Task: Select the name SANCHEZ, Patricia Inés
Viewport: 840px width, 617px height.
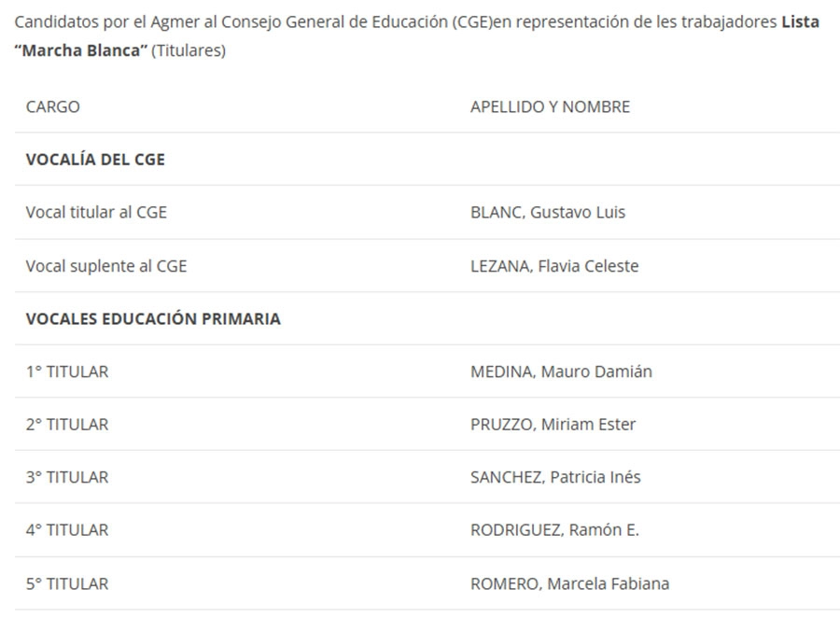Action: point(555,477)
